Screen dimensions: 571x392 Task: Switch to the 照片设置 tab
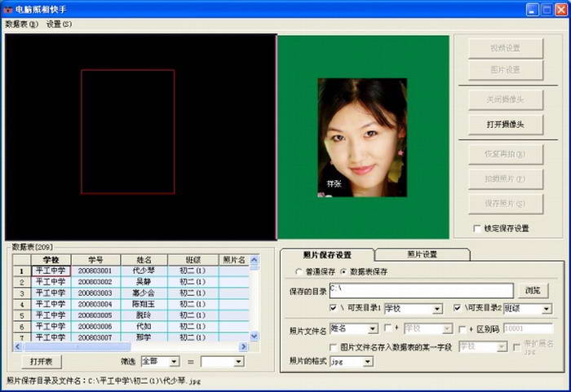422,254
